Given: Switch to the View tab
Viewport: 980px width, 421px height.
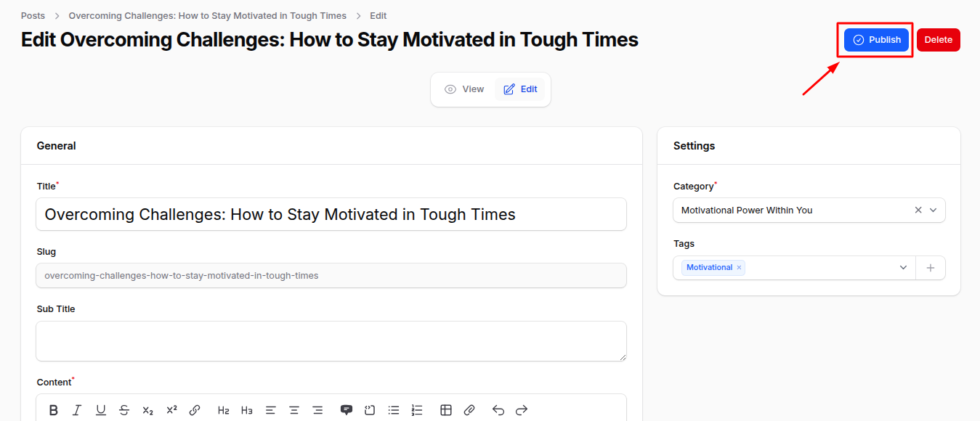Looking at the screenshot, I should [x=464, y=89].
